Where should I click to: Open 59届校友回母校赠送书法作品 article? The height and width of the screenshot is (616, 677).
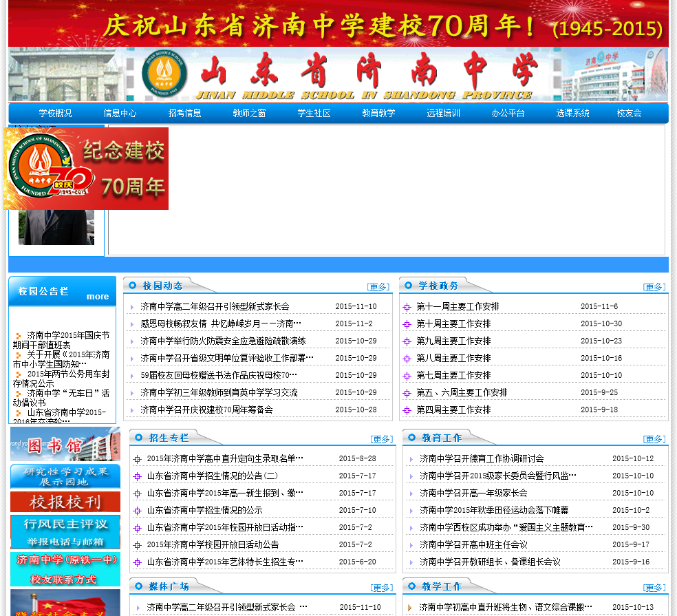pos(219,376)
